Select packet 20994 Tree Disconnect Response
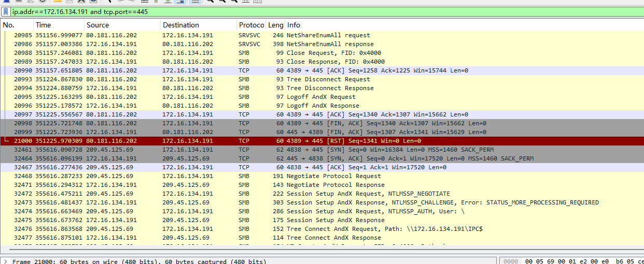This screenshot has height=264, width=644. click(x=322, y=88)
